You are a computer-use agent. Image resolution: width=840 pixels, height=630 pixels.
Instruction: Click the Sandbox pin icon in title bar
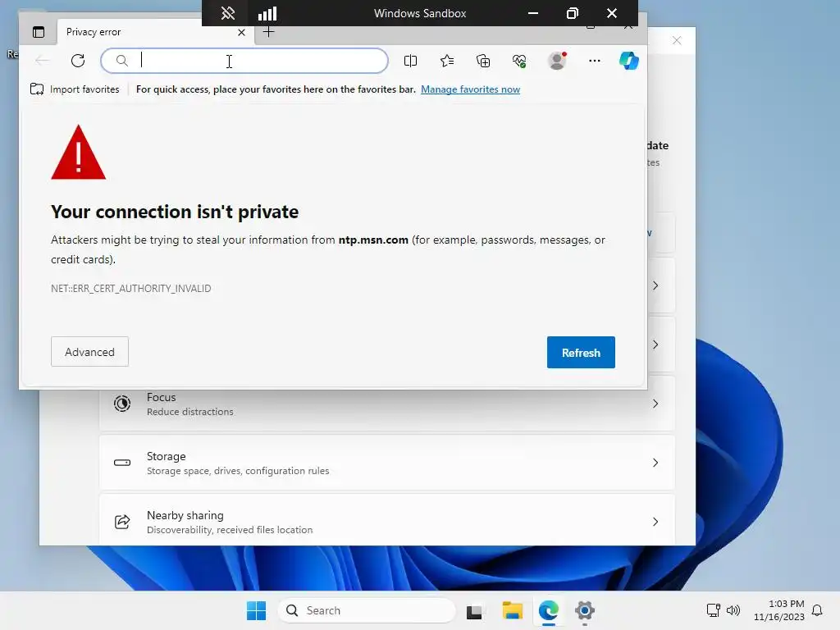[x=228, y=13]
